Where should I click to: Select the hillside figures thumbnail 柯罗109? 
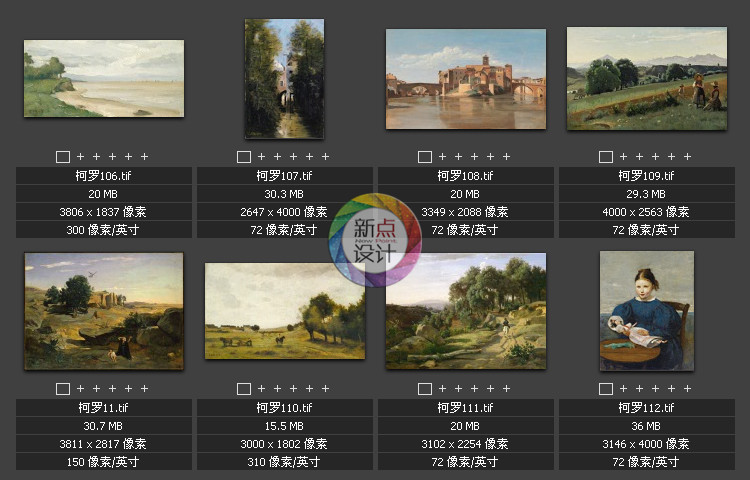pyautogui.click(x=647, y=78)
